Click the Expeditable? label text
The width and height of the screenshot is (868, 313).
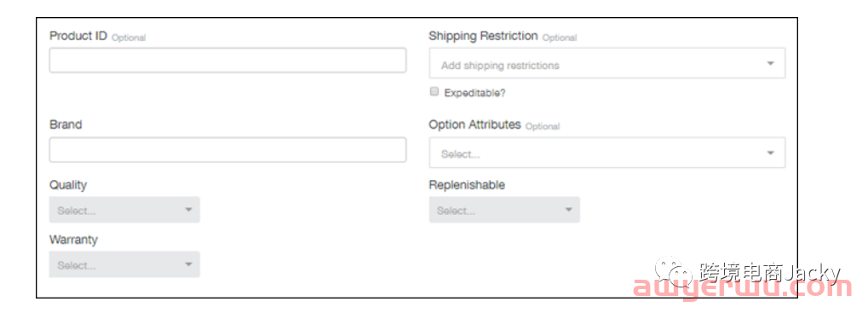[475, 93]
